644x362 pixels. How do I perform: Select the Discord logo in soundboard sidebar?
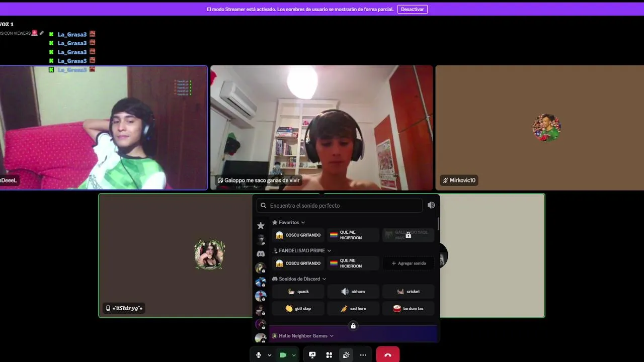261,254
